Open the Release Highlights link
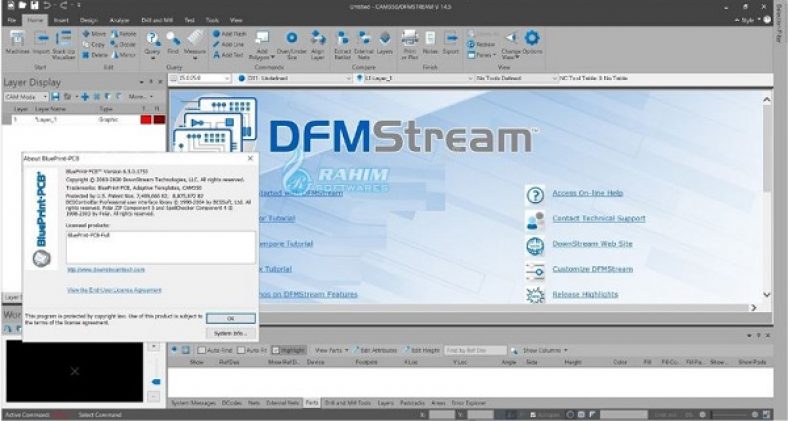Screen dimensions: 788x421 point(585,294)
